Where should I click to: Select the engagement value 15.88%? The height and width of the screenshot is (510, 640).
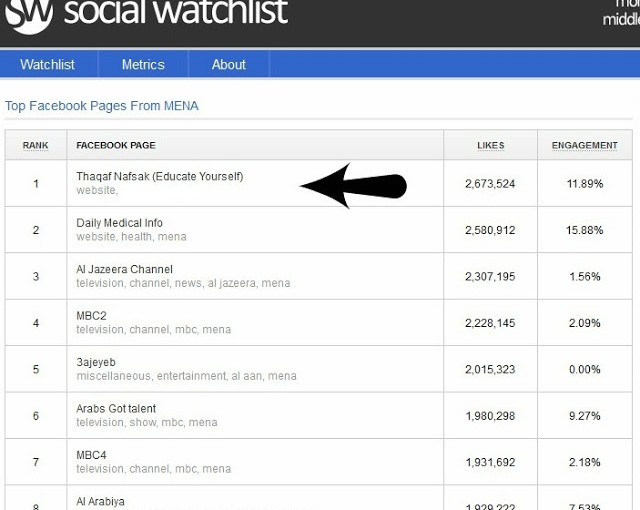(x=584, y=230)
